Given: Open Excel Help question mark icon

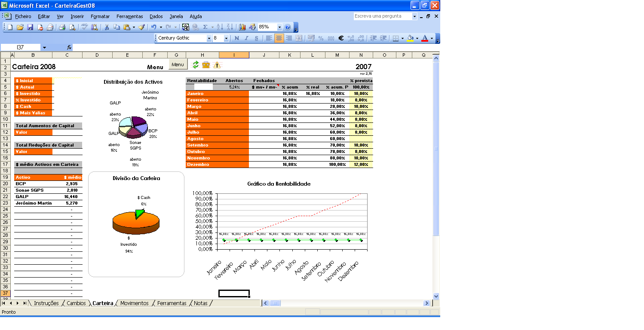Looking at the screenshot, I should coord(288,27).
